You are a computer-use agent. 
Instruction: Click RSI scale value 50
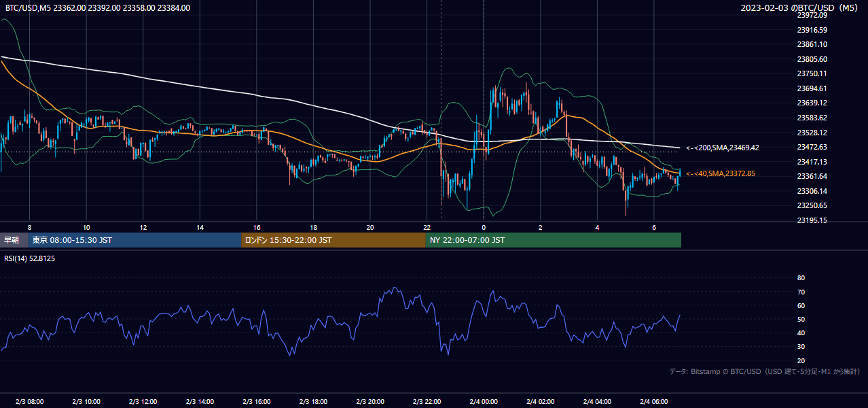point(801,319)
